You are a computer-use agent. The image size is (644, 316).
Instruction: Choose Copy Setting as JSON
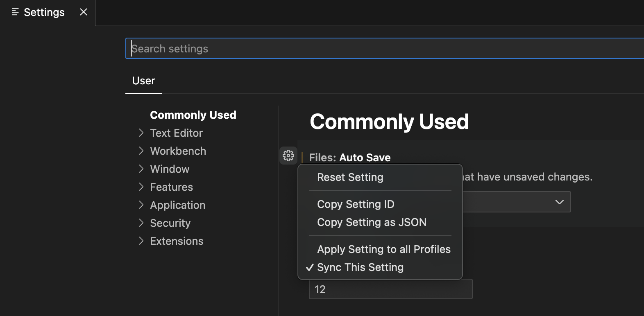pos(372,222)
